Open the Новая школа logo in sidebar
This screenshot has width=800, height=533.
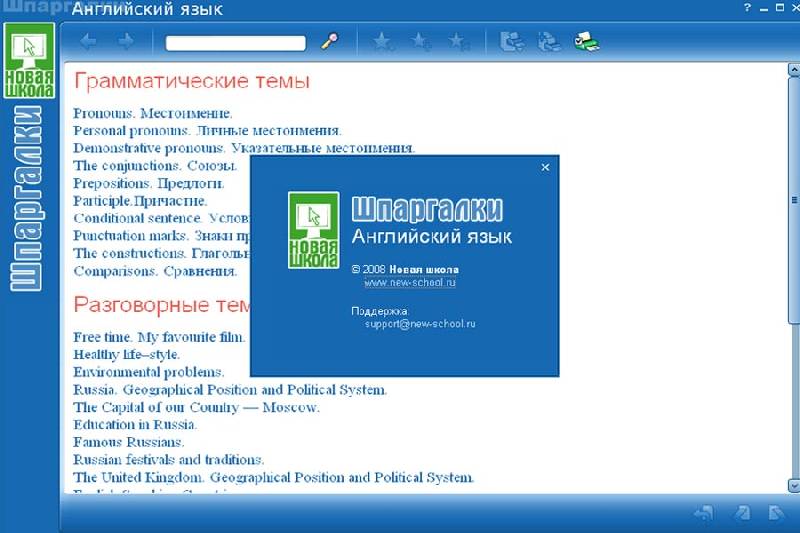click(29, 61)
